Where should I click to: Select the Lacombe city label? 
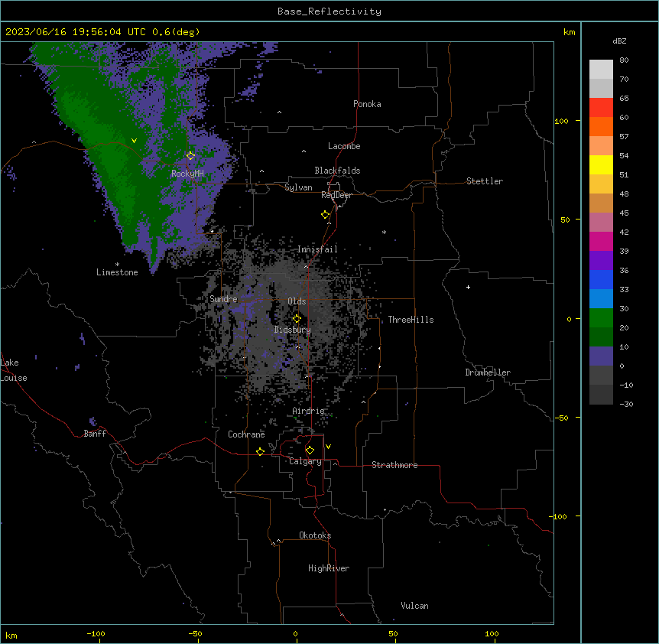344,146
